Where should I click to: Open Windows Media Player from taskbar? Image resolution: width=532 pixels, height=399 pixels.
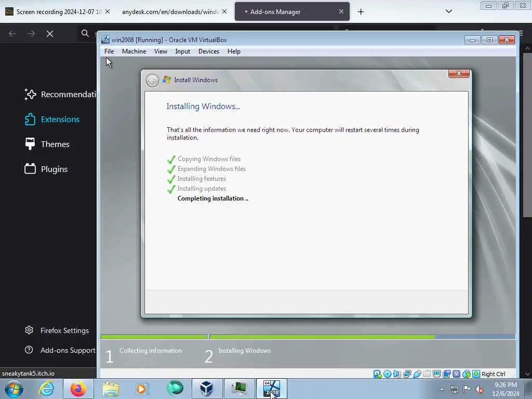click(141, 389)
